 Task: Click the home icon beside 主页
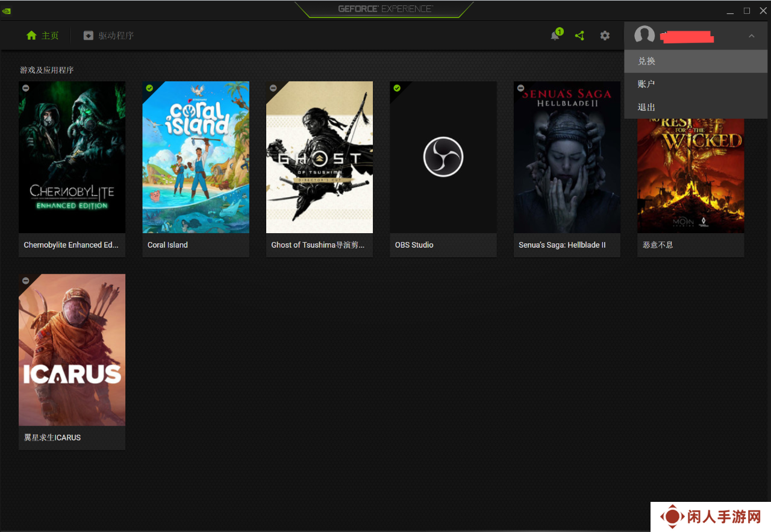tap(31, 36)
